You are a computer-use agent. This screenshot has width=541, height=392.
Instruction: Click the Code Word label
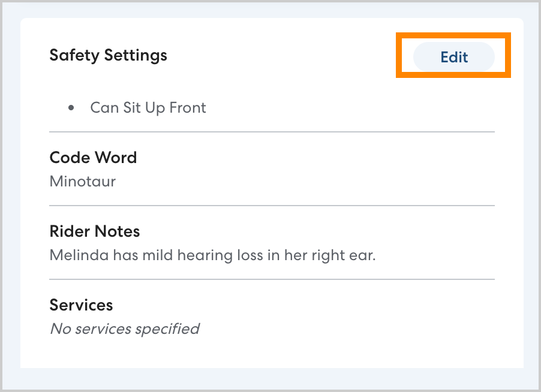tap(93, 158)
